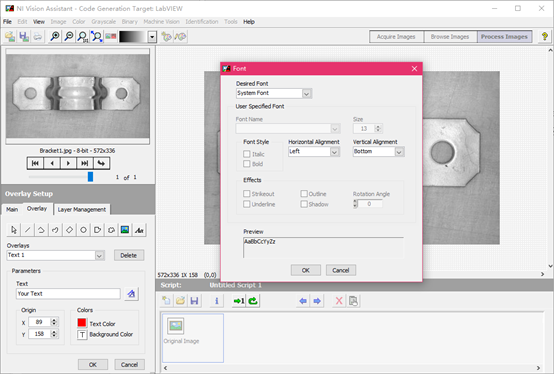Click the Print Image toolbar icon
This screenshot has height=374, width=554.
point(37,36)
